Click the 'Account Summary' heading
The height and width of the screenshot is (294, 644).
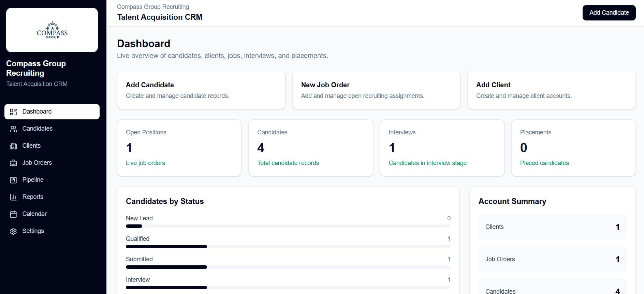[512, 201]
